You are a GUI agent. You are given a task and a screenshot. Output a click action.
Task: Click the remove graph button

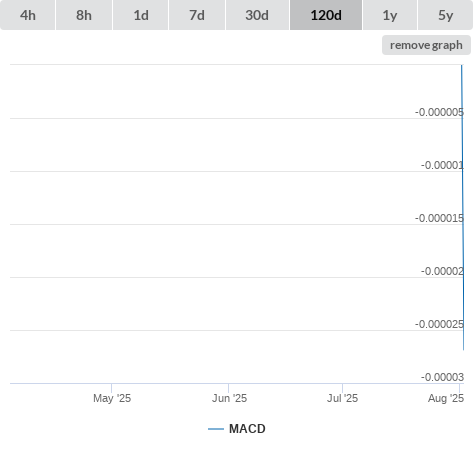pos(426,45)
